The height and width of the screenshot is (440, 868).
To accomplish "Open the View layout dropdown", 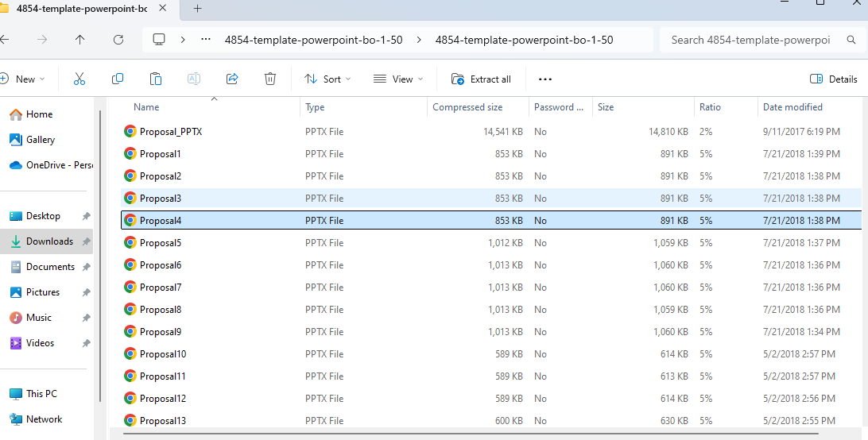I will [x=398, y=79].
